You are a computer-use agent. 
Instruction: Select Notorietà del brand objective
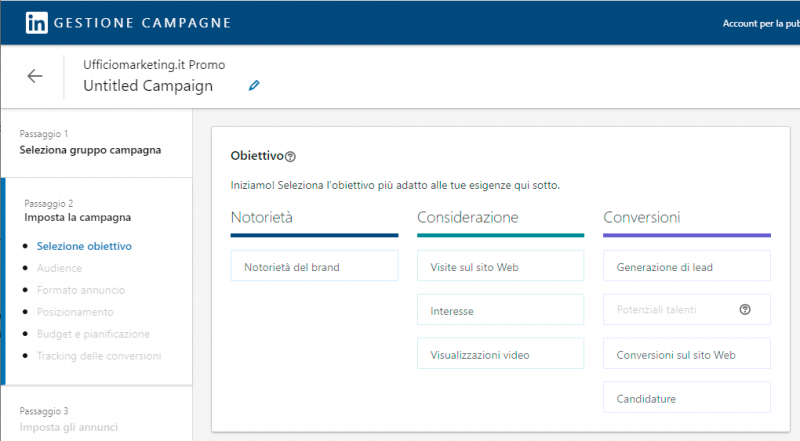[314, 266]
